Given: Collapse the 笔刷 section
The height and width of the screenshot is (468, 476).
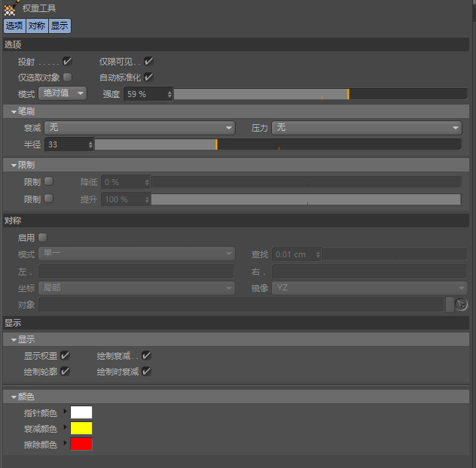Looking at the screenshot, I should point(14,111).
